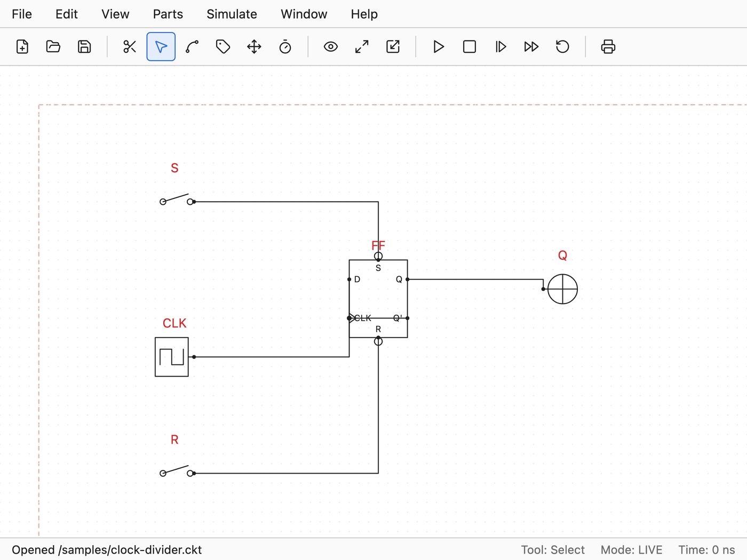Click the red Q label
Viewport: 747px width, 560px height.
tap(562, 255)
